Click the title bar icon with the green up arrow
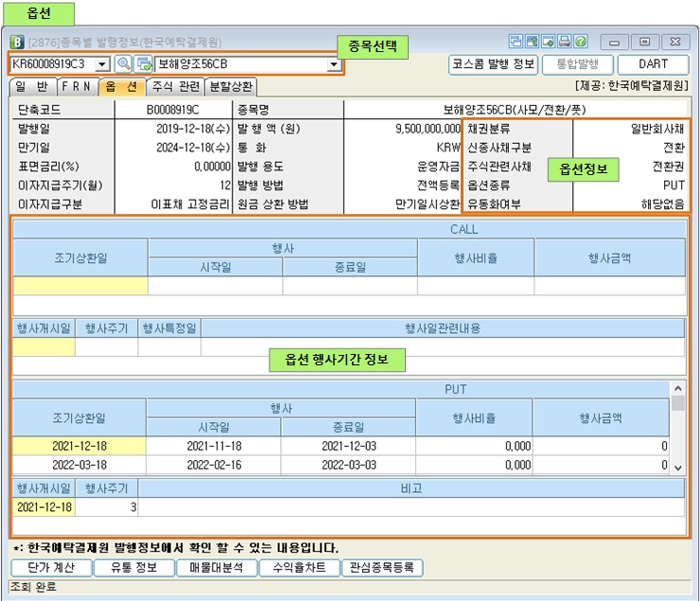 pyautogui.click(x=532, y=42)
